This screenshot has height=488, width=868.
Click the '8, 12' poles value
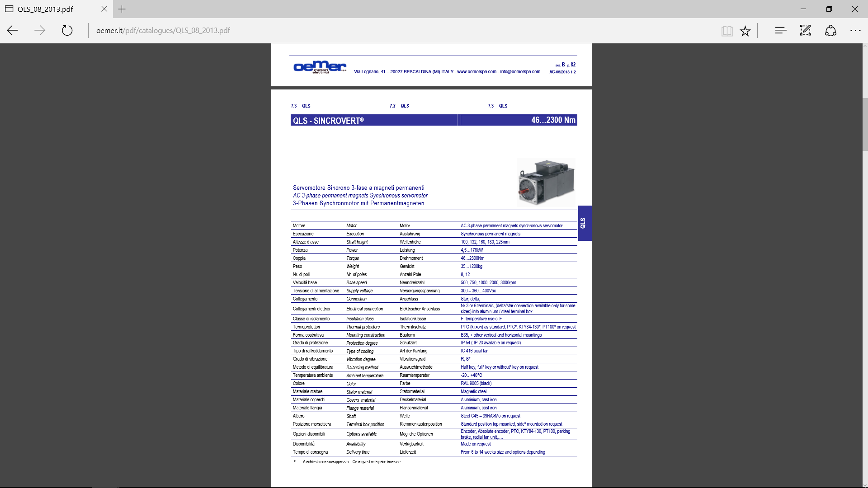[465, 275]
